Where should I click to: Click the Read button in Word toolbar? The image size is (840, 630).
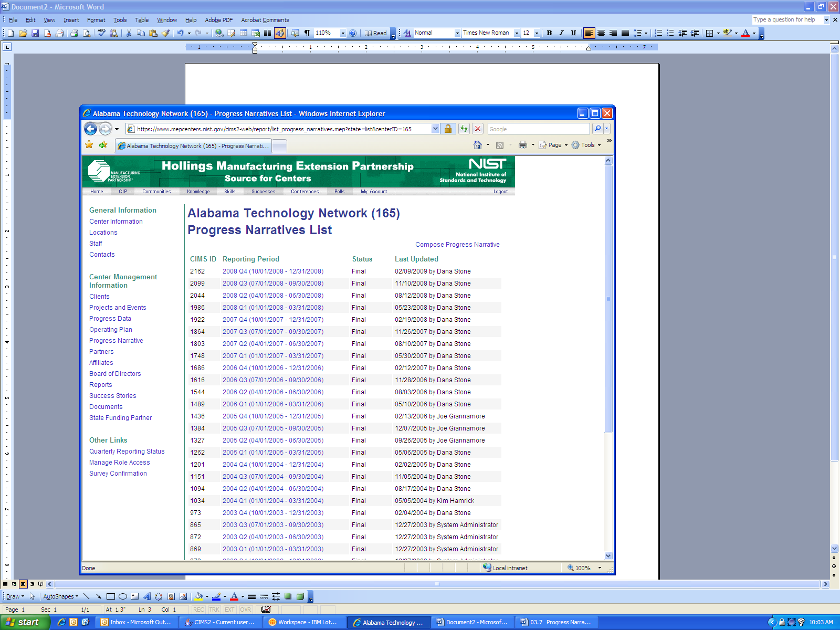click(x=376, y=33)
